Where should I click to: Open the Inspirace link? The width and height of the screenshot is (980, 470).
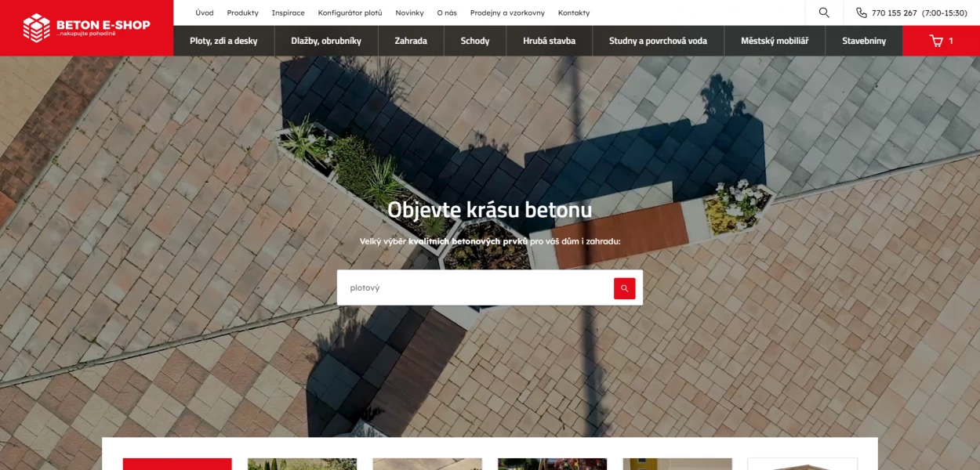tap(288, 13)
